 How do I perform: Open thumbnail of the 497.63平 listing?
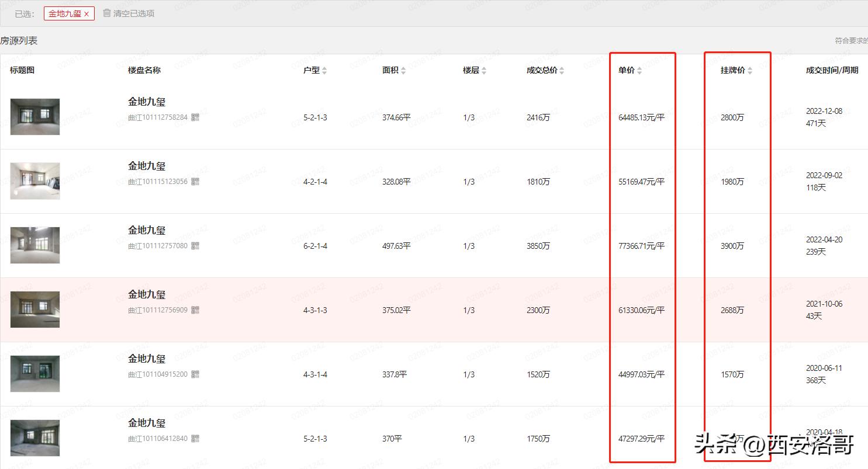[35, 245]
